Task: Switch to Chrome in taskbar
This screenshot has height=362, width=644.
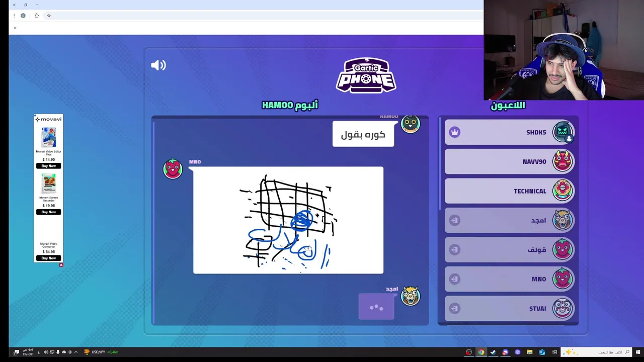Action: click(481, 352)
